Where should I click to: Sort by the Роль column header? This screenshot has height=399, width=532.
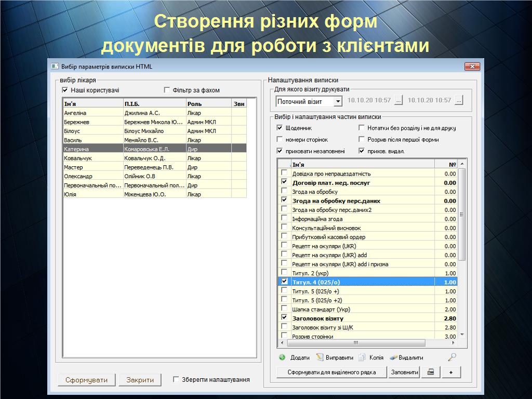pyautogui.click(x=208, y=104)
